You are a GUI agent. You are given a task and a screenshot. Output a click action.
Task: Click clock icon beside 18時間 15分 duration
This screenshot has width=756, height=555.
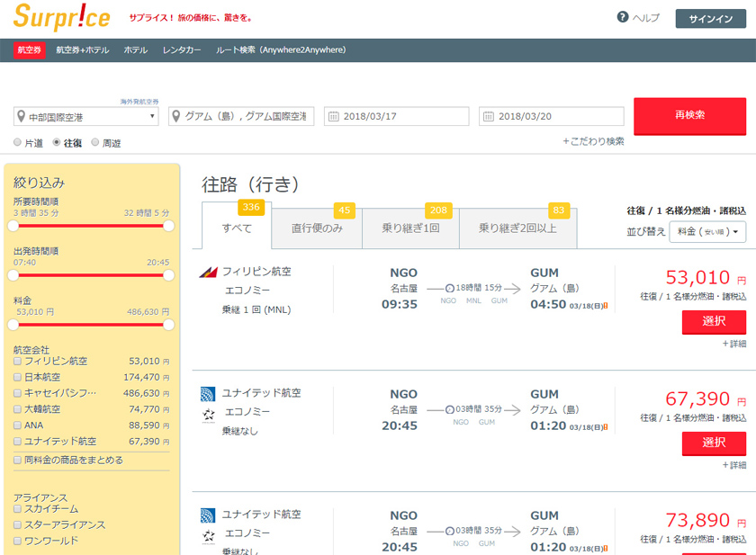click(x=449, y=288)
